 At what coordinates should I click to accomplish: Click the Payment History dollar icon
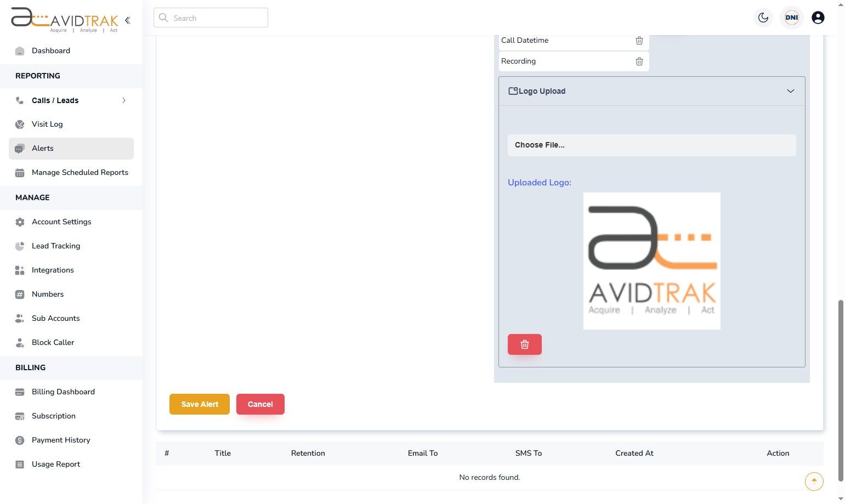(20, 440)
